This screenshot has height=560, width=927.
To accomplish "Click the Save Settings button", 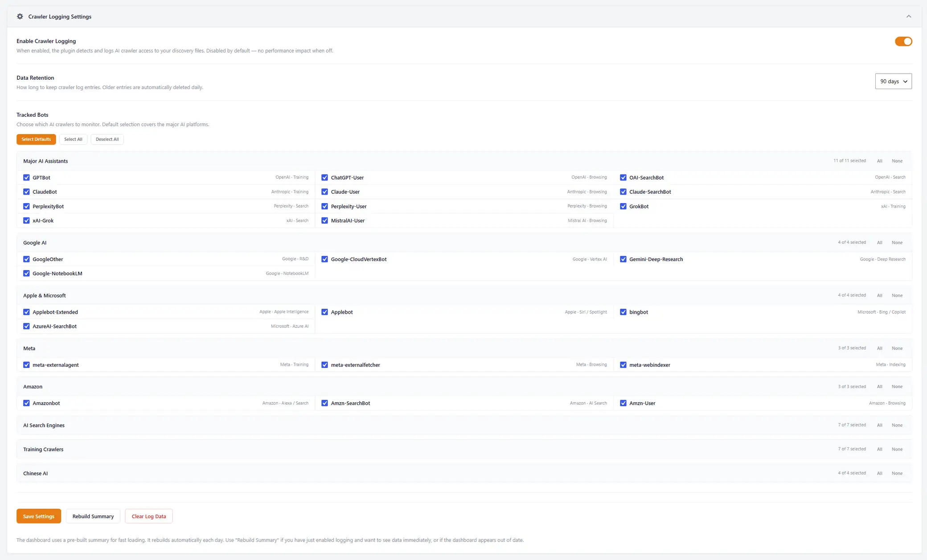I will tap(39, 516).
